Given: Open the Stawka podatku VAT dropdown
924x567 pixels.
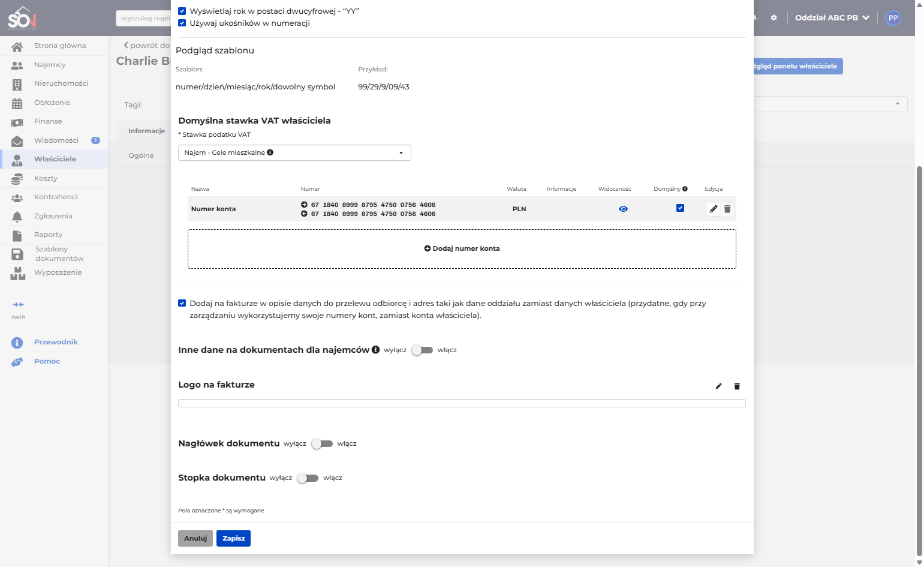Looking at the screenshot, I should [x=294, y=152].
